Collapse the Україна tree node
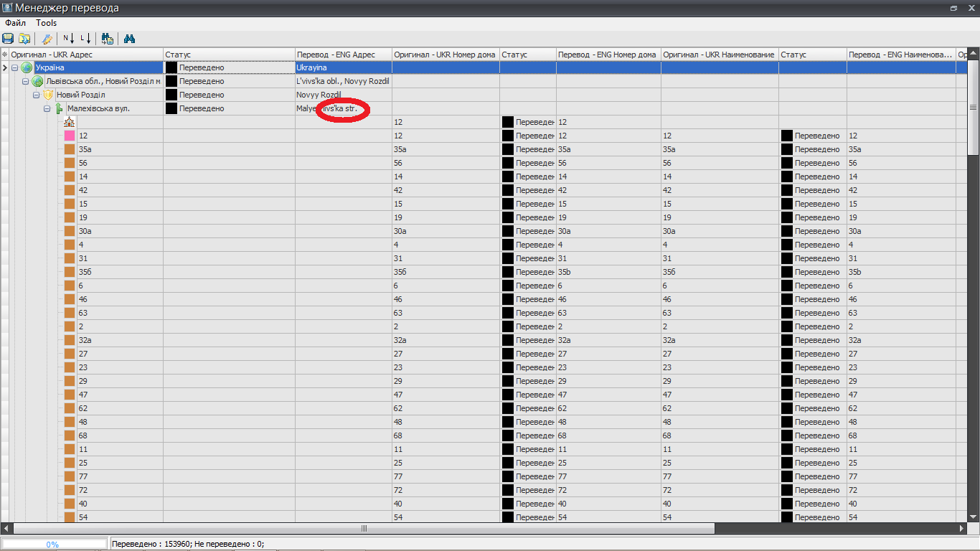Image resolution: width=980 pixels, height=551 pixels. click(x=15, y=67)
